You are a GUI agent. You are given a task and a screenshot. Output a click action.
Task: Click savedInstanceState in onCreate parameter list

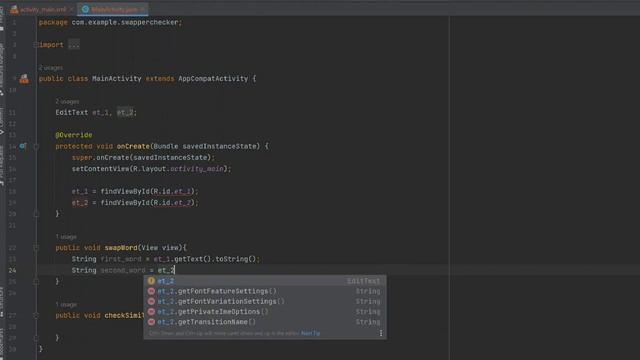(220, 146)
